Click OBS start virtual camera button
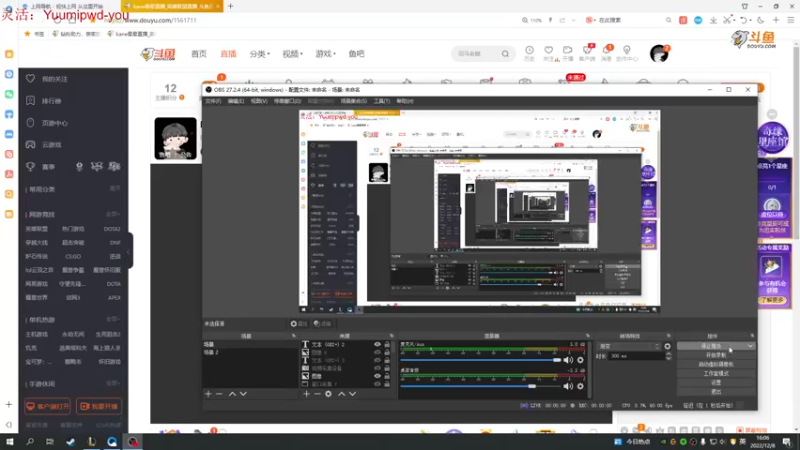This screenshot has height=450, width=800. (716, 364)
